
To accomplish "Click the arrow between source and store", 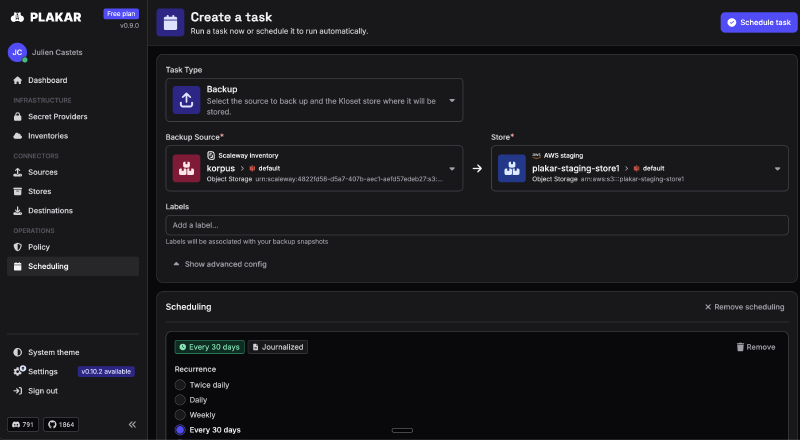I will click(x=477, y=168).
